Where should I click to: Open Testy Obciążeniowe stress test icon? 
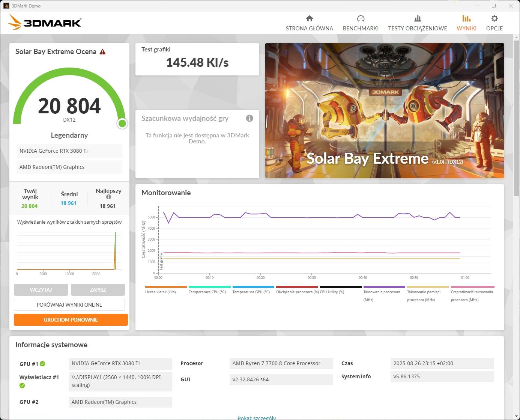pyautogui.click(x=417, y=19)
